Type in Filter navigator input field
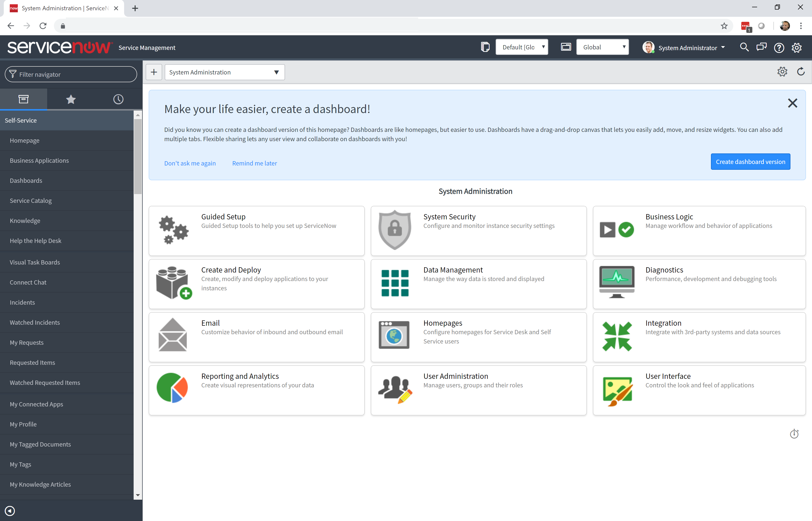 pos(70,74)
